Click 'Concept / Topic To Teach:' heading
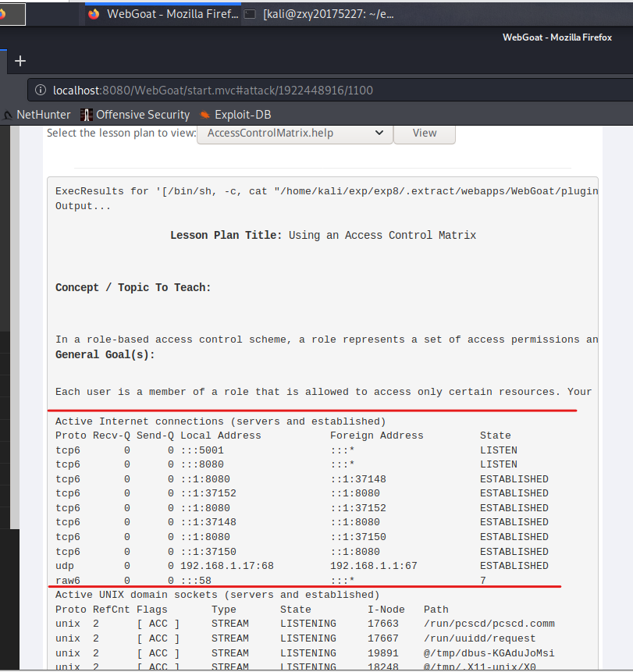Viewport: 633px width, 672px height. click(133, 287)
